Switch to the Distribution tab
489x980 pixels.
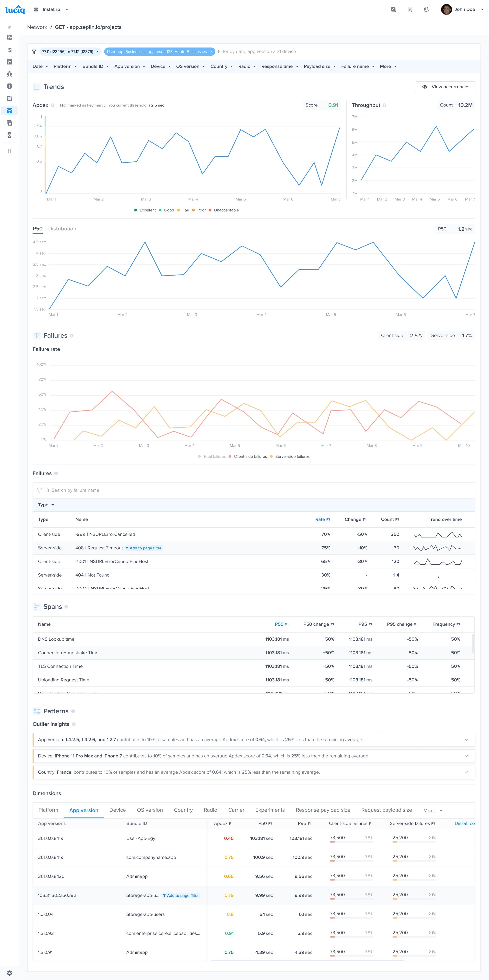pyautogui.click(x=62, y=229)
